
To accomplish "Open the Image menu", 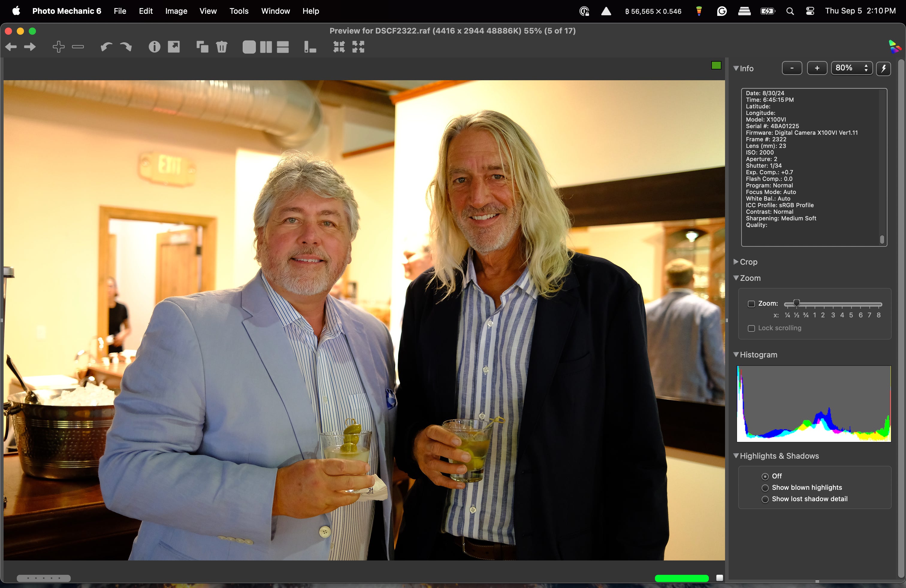I will click(176, 11).
